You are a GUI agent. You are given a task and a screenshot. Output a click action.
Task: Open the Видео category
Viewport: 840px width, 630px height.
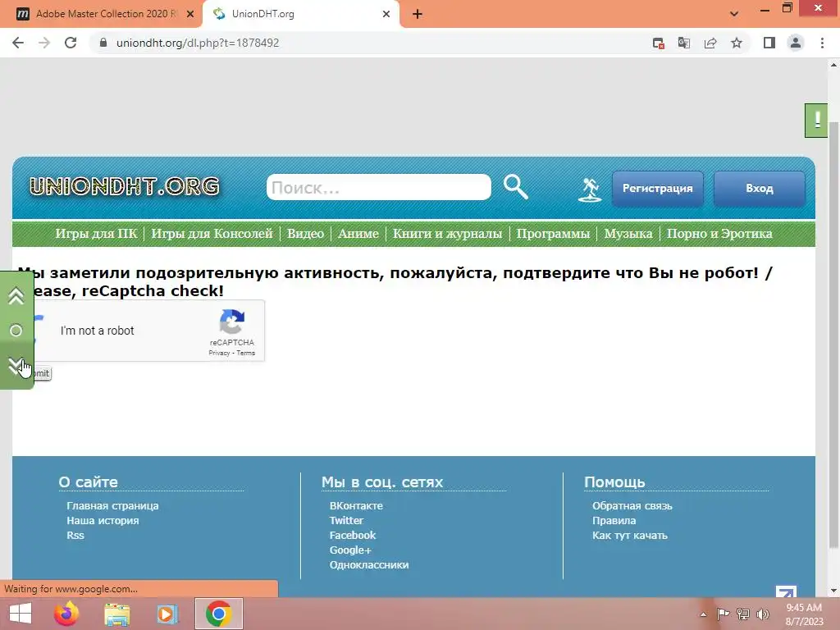tap(305, 234)
